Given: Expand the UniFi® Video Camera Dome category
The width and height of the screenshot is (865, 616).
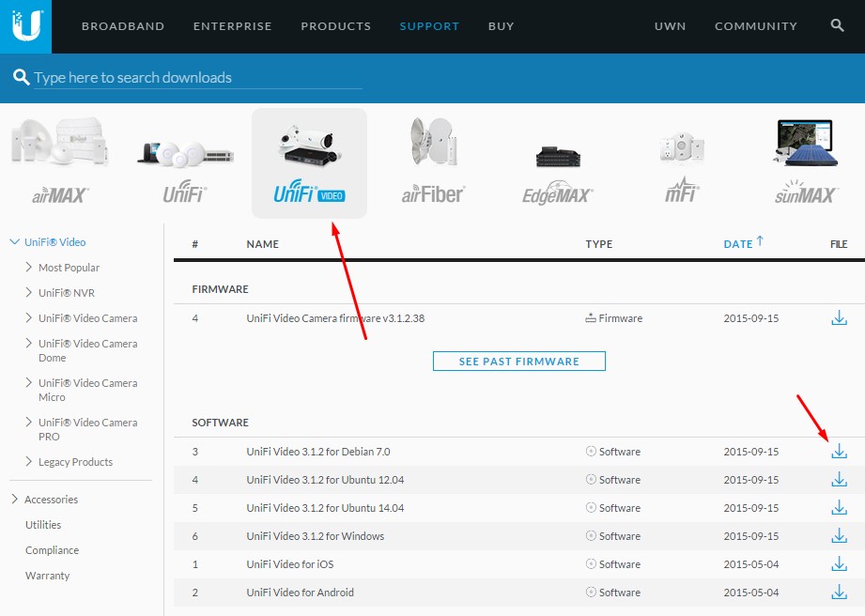Looking at the screenshot, I should click(29, 343).
